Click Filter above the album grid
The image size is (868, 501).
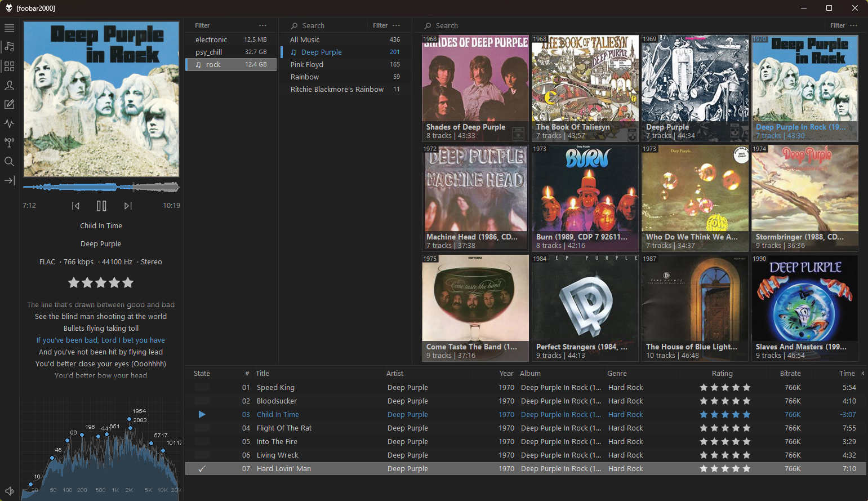837,25
